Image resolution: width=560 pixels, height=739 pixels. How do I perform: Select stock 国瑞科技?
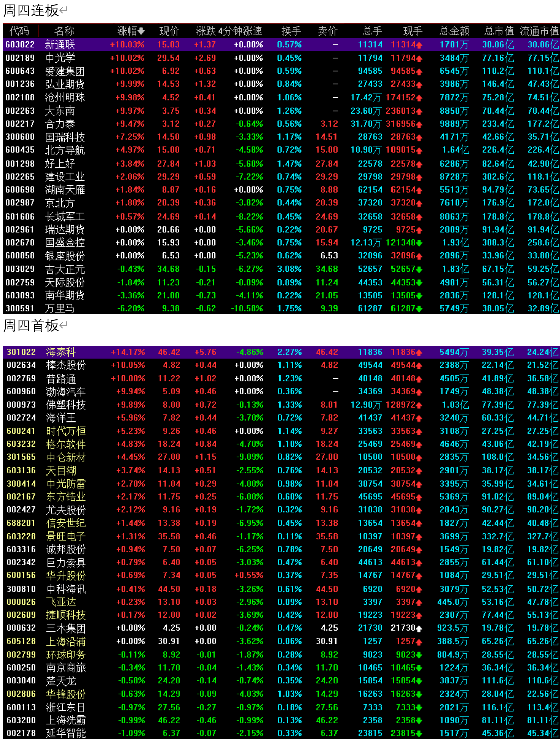[x=65, y=137]
